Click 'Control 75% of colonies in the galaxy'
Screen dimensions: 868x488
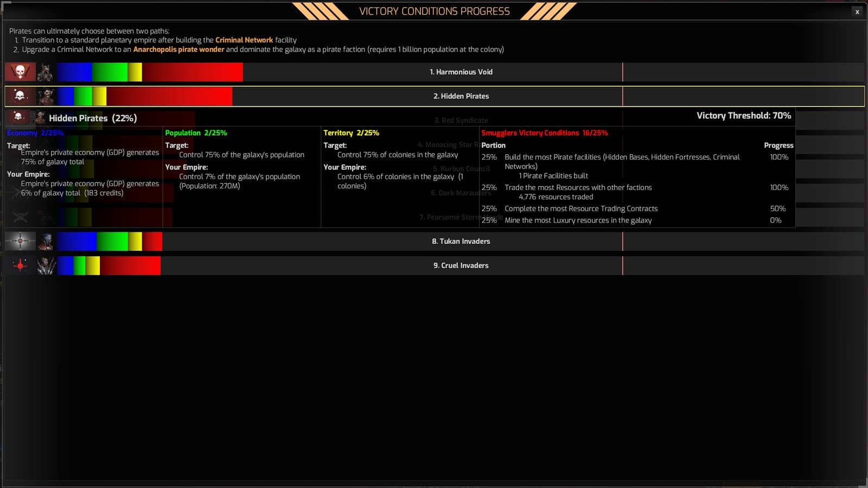(x=398, y=155)
